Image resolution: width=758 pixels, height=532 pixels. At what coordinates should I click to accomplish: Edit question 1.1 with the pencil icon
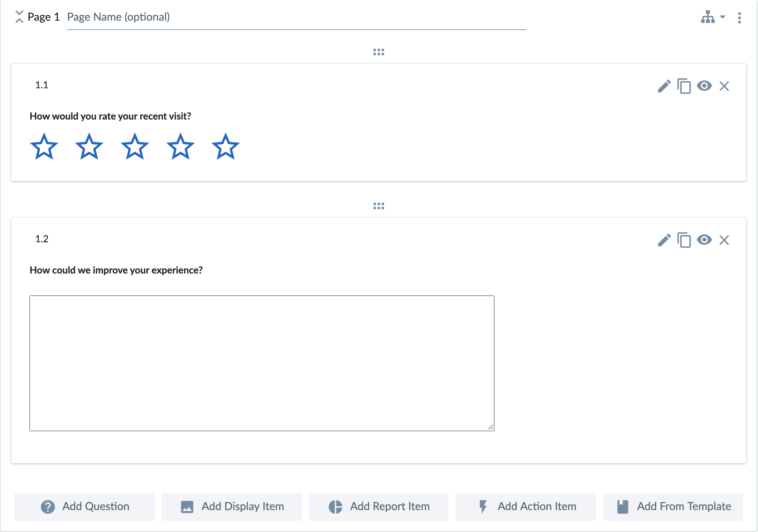pyautogui.click(x=663, y=86)
